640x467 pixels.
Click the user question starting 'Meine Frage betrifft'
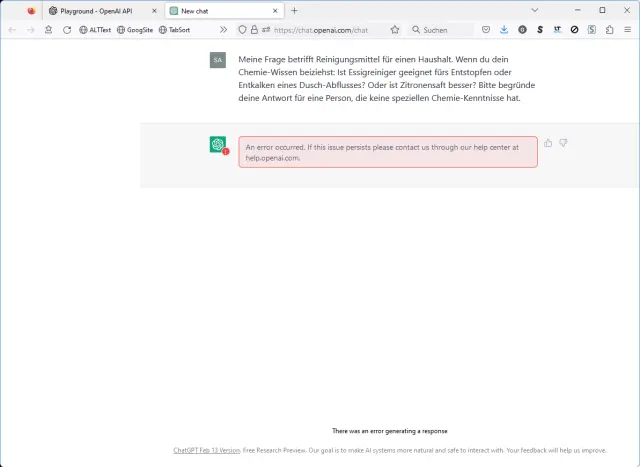pos(387,79)
